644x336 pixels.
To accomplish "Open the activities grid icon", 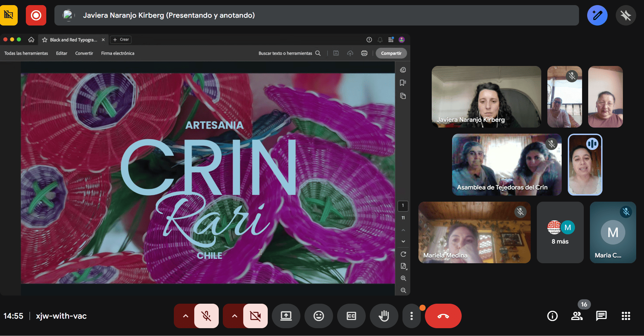I will click(626, 316).
